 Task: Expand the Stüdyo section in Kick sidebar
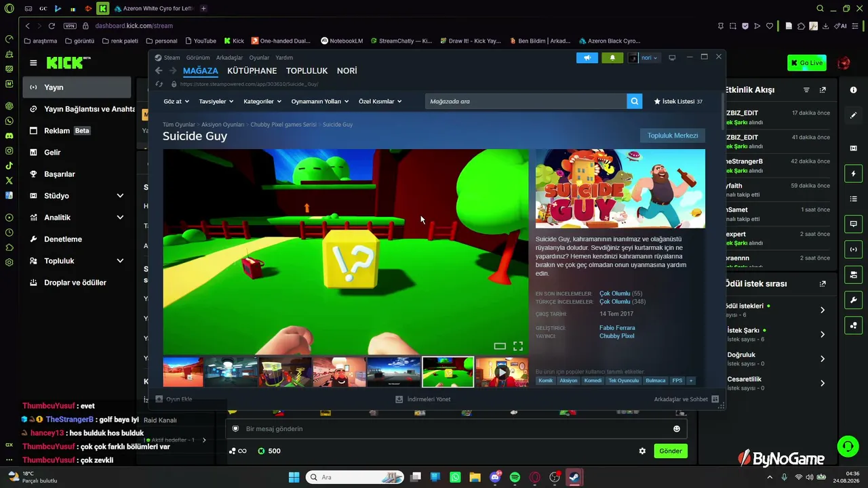(120, 196)
